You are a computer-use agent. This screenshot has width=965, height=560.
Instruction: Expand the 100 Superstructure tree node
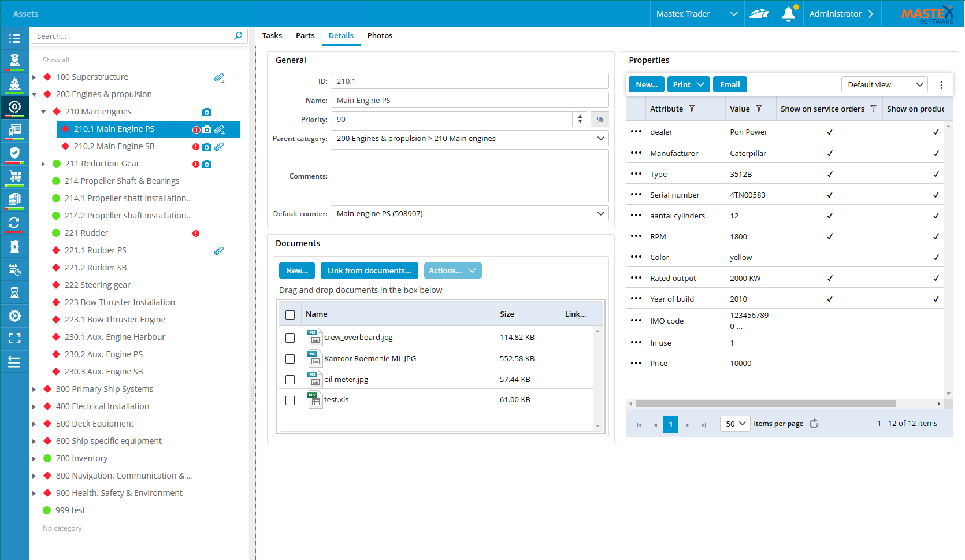click(x=34, y=77)
